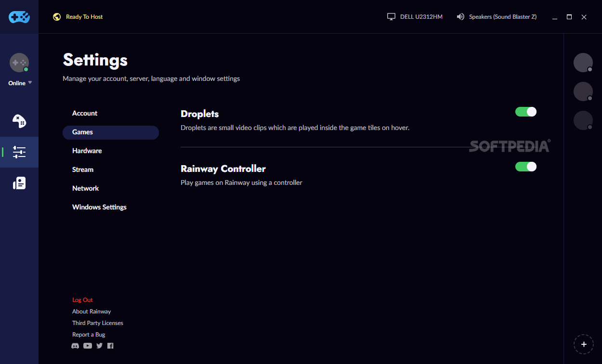
Task: Open the YouTube social icon
Action: 88,346
